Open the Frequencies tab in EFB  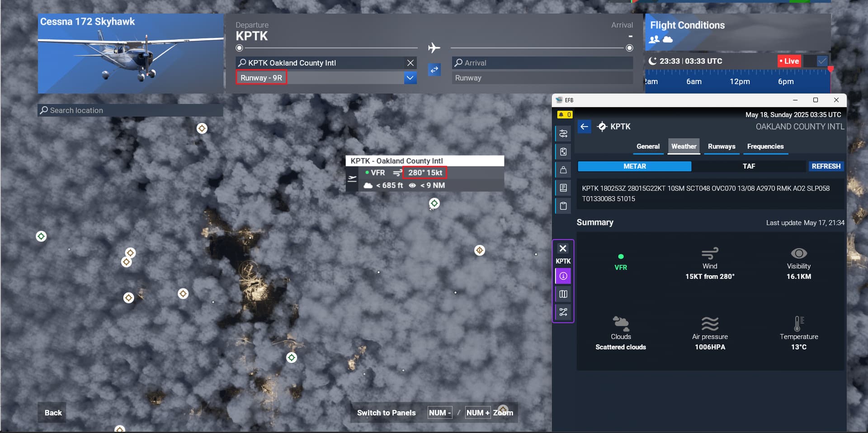(765, 147)
